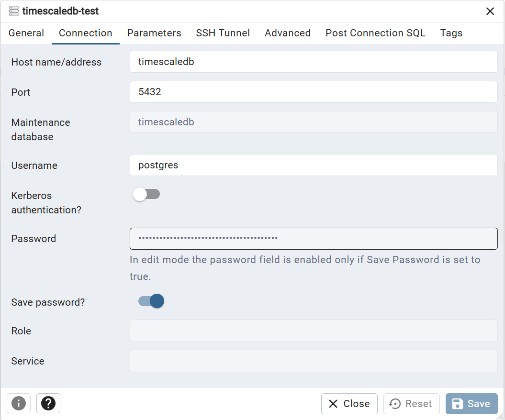Click the Close button at bottom

[349, 404]
